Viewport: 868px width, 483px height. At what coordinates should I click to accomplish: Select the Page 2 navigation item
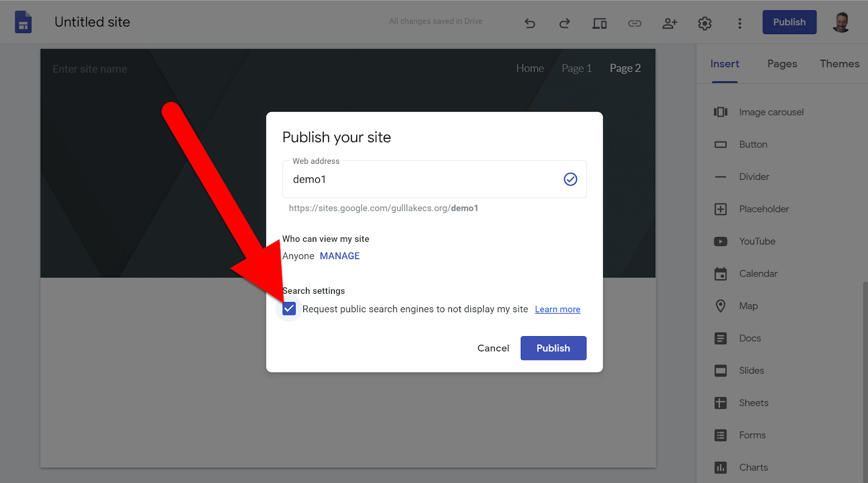(x=625, y=68)
